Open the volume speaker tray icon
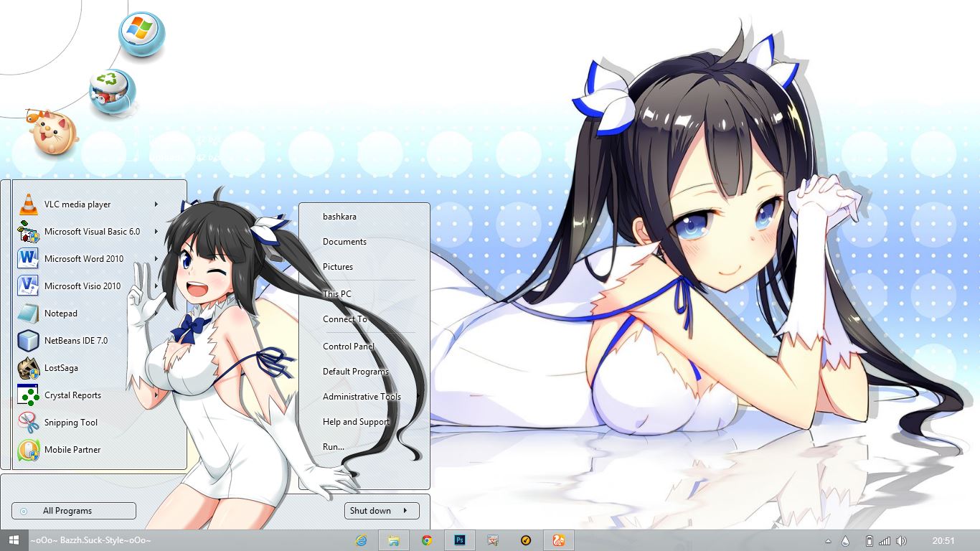The image size is (980, 551). click(901, 541)
